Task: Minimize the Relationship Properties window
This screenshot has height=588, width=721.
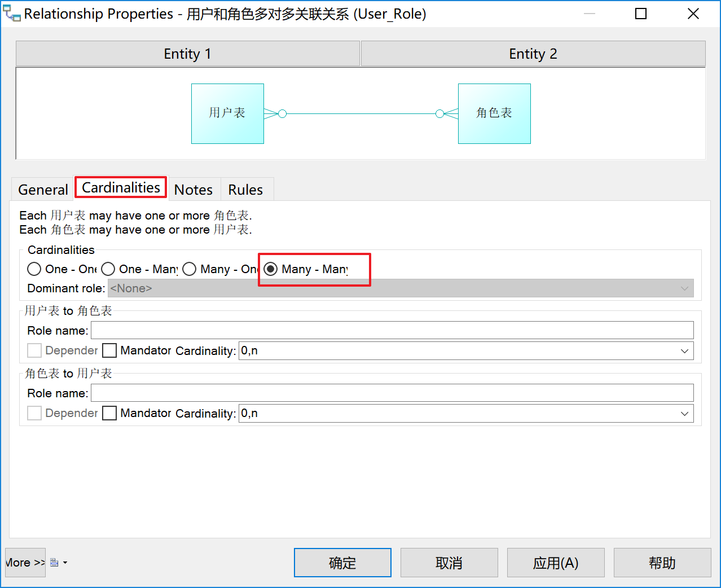Action: 590,14
